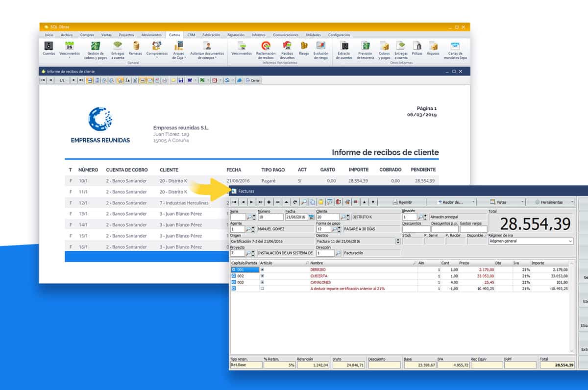Click the Extracto de cuentas icon
Image resolution: width=588 pixels, height=390 pixels.
[x=344, y=47]
